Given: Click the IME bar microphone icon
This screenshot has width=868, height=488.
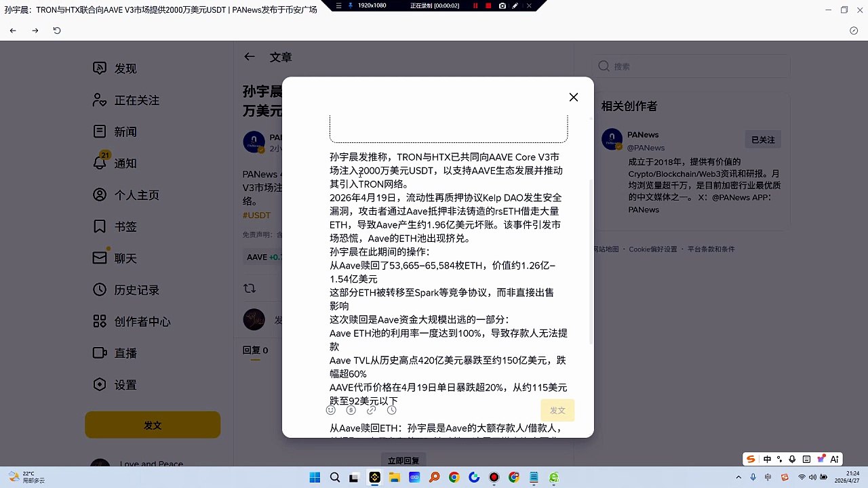Looking at the screenshot, I should [792, 459].
